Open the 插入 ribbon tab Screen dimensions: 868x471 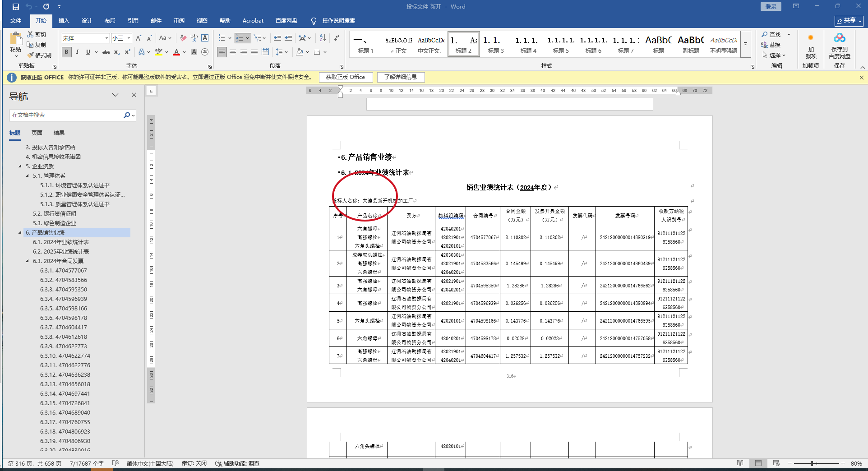tap(64, 21)
